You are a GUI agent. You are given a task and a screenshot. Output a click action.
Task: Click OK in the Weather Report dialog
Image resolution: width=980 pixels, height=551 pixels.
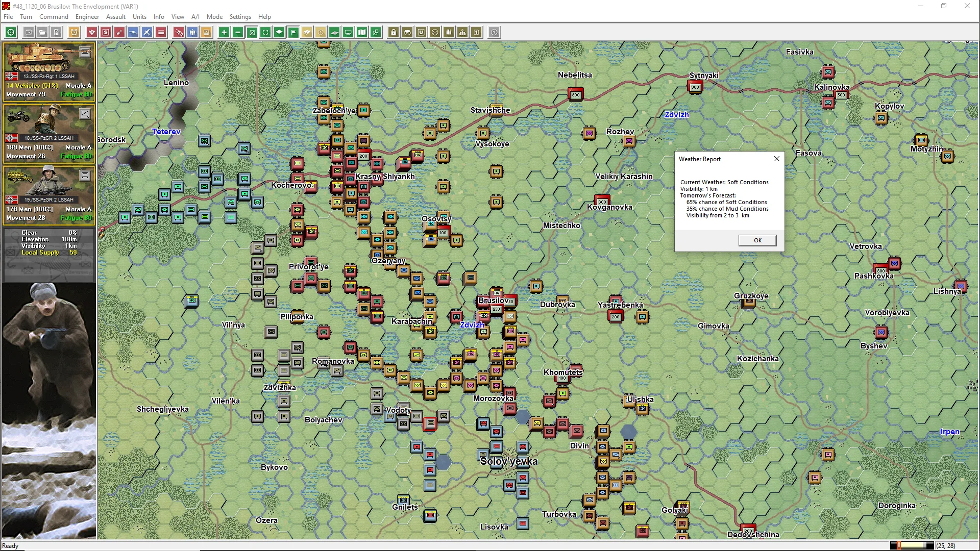pyautogui.click(x=757, y=240)
